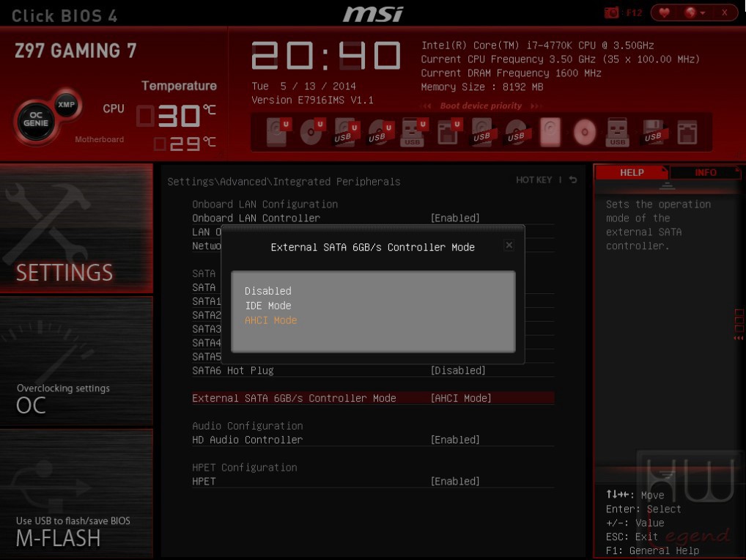Choose Disabled in the SATA mode dialog
The height and width of the screenshot is (560, 746).
pos(268,291)
